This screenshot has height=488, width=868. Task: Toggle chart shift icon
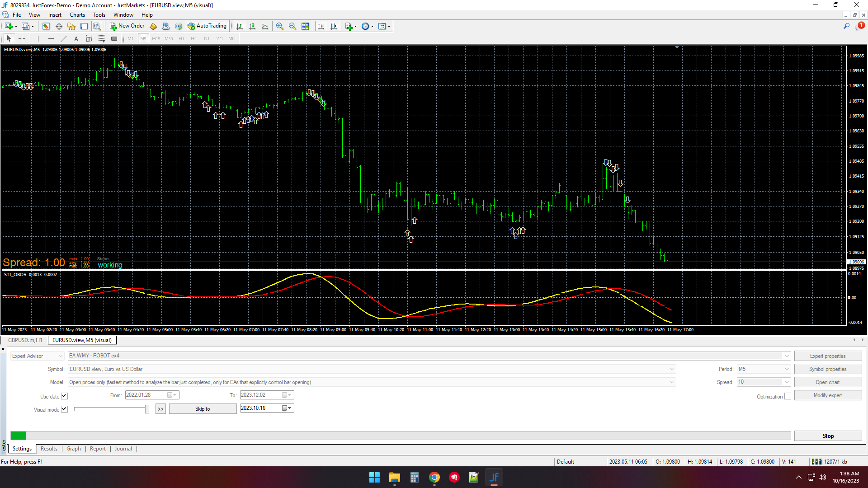coord(334,26)
